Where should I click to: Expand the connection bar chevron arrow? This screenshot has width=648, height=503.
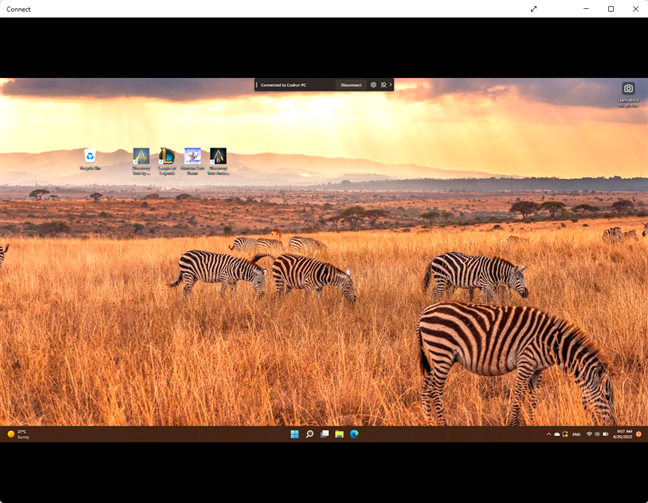391,84
